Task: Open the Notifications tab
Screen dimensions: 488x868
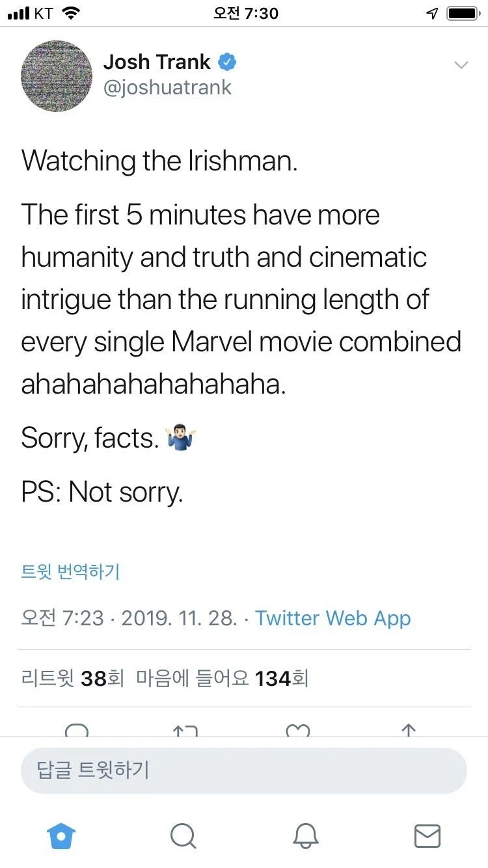Action: pyautogui.click(x=305, y=837)
